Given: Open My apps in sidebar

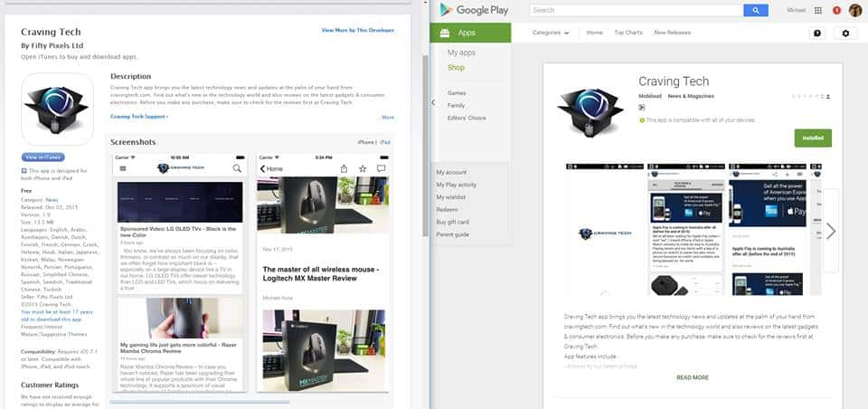Looking at the screenshot, I should 461,52.
